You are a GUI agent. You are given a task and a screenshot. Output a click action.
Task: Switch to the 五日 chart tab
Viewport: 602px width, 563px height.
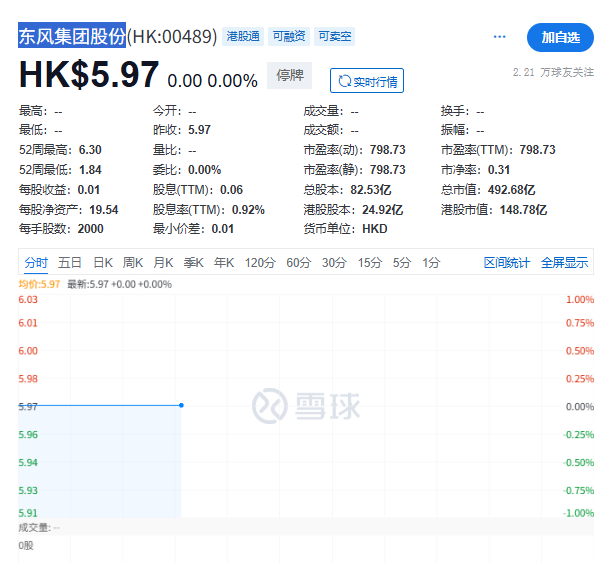69,263
